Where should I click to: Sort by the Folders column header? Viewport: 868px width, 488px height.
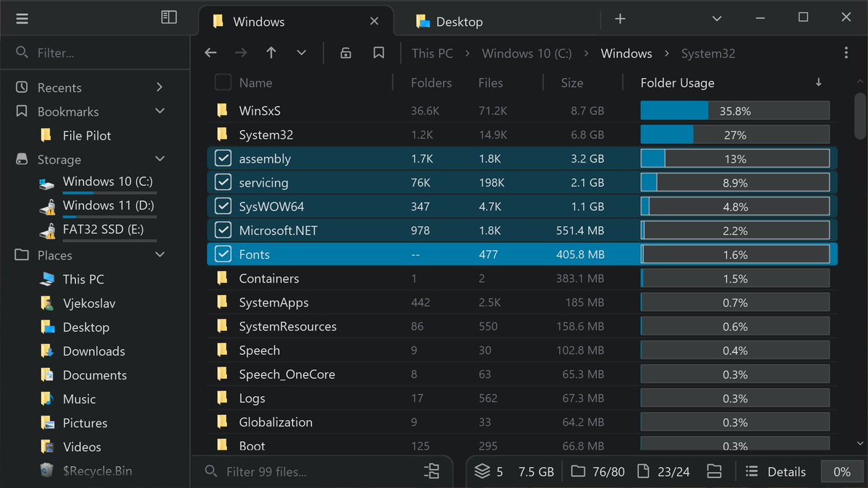pyautogui.click(x=431, y=82)
